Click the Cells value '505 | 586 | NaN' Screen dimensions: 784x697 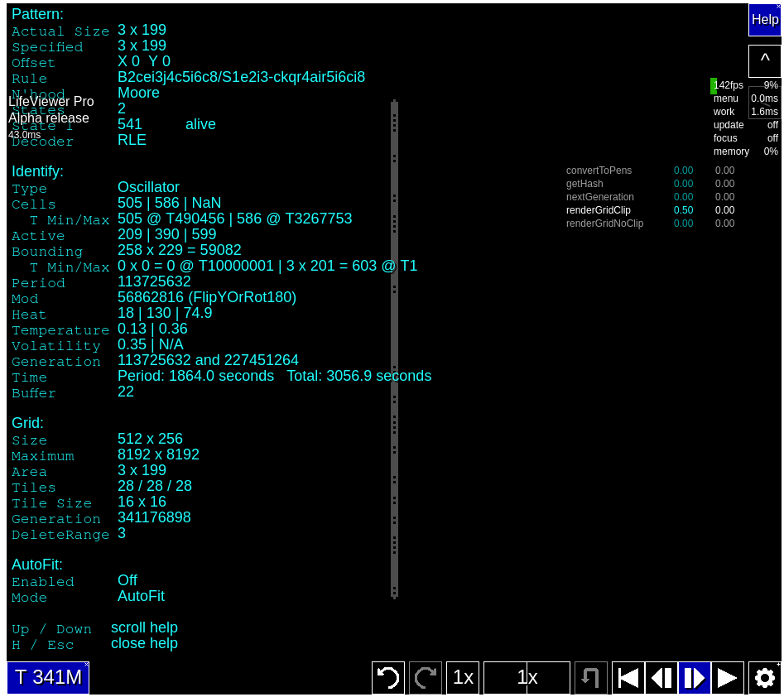[170, 203]
